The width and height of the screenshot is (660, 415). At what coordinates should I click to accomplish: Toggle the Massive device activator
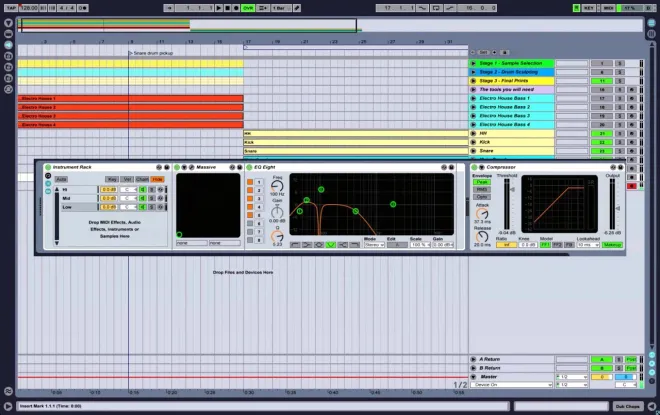tap(177, 168)
